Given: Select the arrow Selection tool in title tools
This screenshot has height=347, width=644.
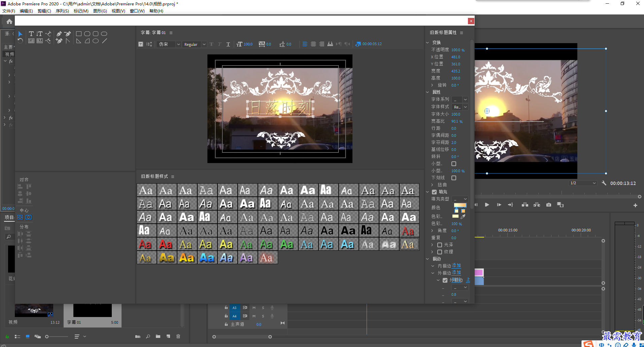Looking at the screenshot, I should click(x=20, y=34).
